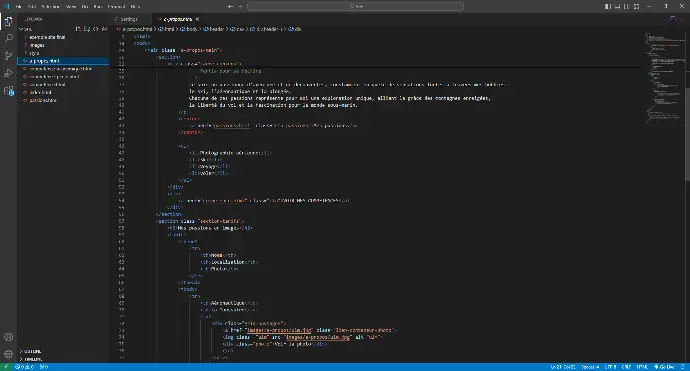Refresh the Explorer file tree
The image size is (690, 371).
pos(95,29)
